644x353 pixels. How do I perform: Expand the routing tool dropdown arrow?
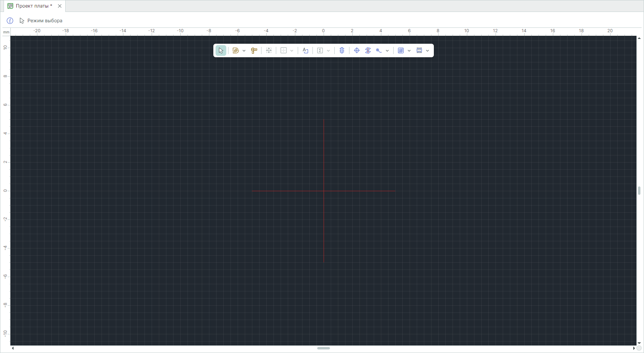click(244, 50)
